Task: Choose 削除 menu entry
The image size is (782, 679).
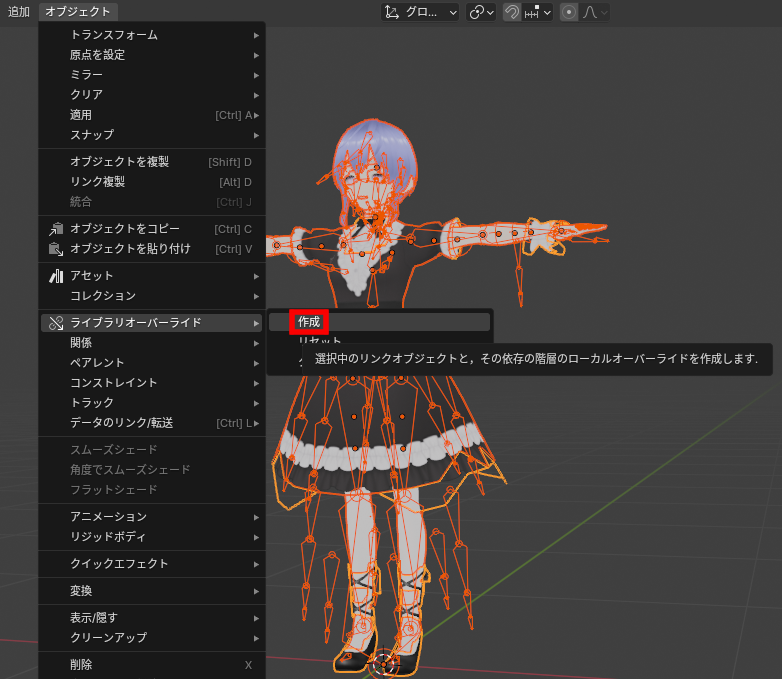Action: (x=152, y=665)
